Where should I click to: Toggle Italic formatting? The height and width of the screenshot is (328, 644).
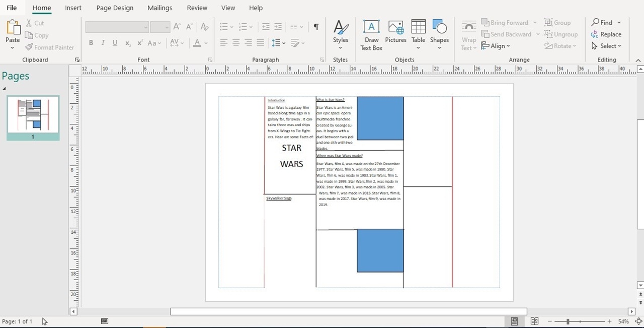click(x=103, y=43)
